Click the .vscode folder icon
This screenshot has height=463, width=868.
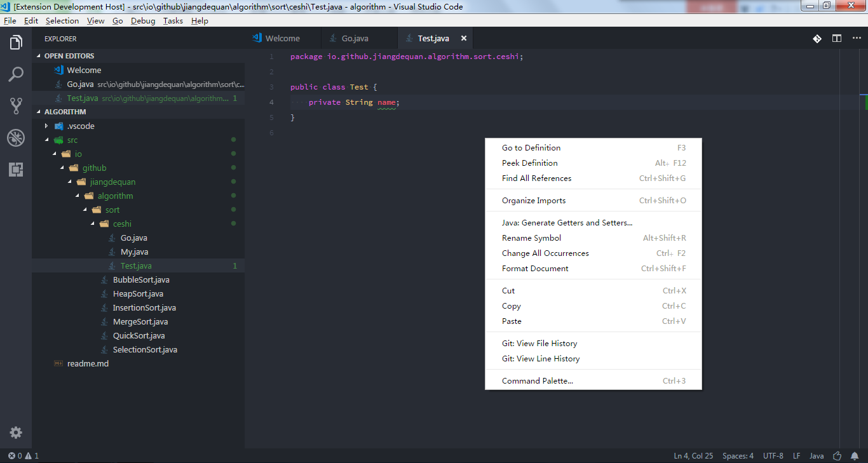(59, 126)
